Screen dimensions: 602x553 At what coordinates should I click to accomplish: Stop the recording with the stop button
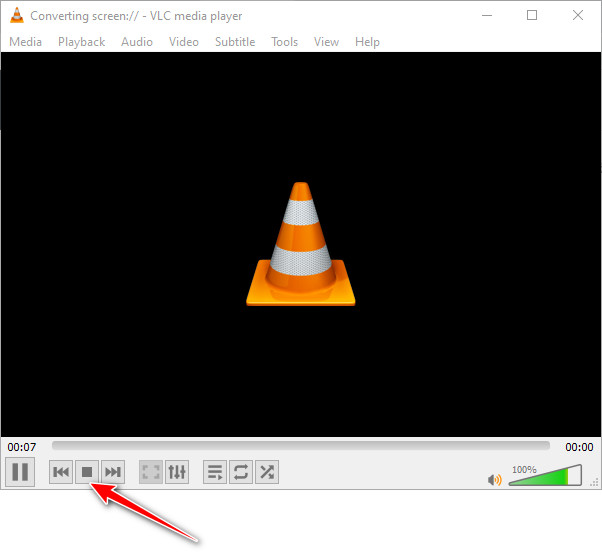tap(87, 472)
